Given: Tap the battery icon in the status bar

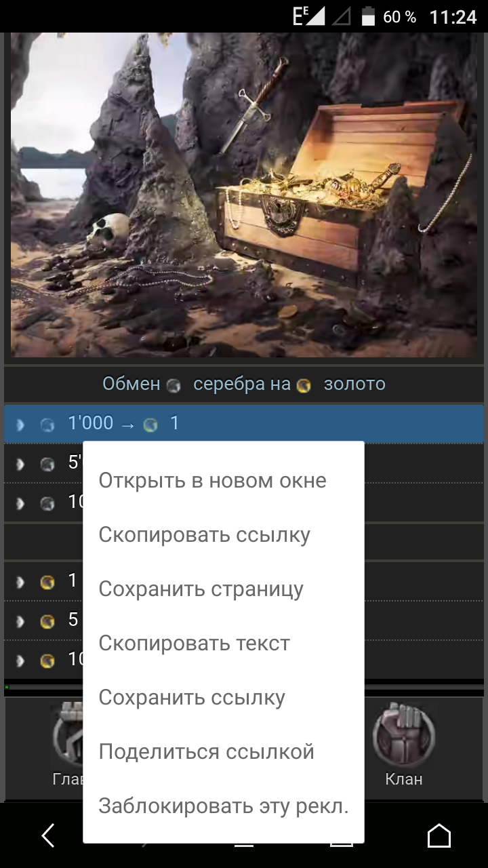Looking at the screenshot, I should (x=368, y=16).
